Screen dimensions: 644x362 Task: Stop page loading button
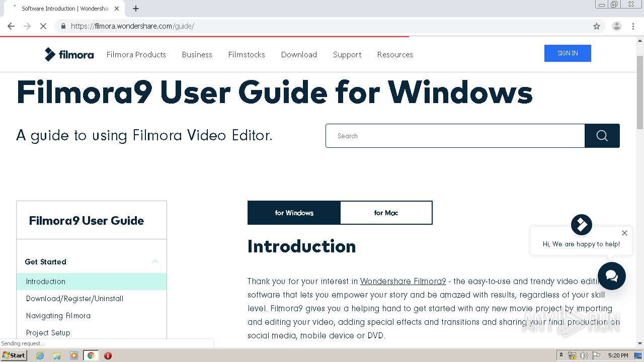click(x=43, y=26)
